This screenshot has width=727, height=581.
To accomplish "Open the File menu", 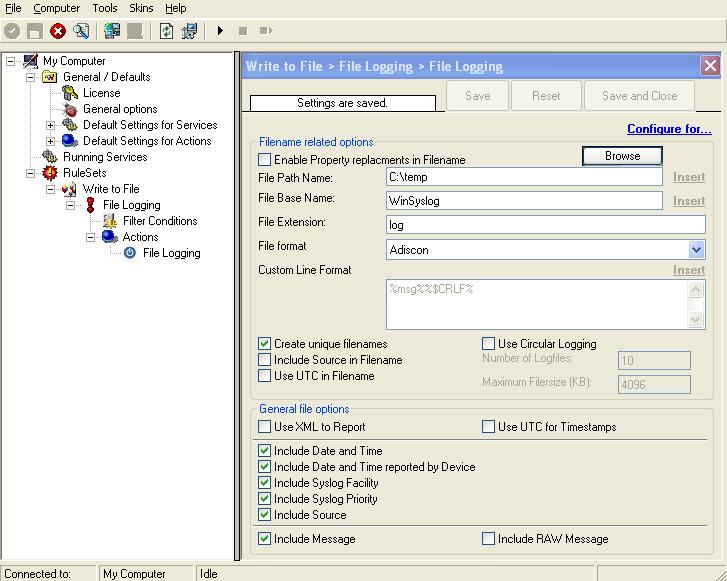I will (x=13, y=8).
